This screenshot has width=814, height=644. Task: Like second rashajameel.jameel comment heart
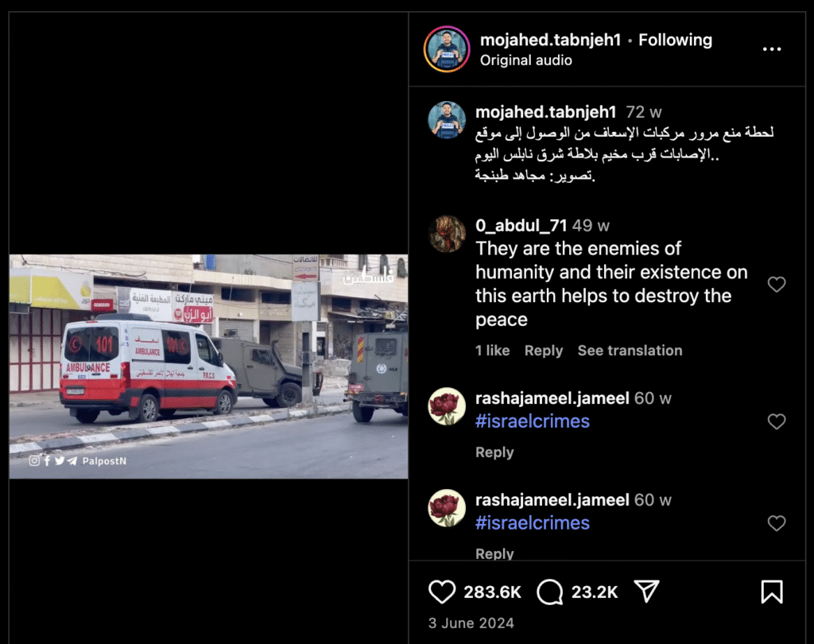(x=776, y=523)
